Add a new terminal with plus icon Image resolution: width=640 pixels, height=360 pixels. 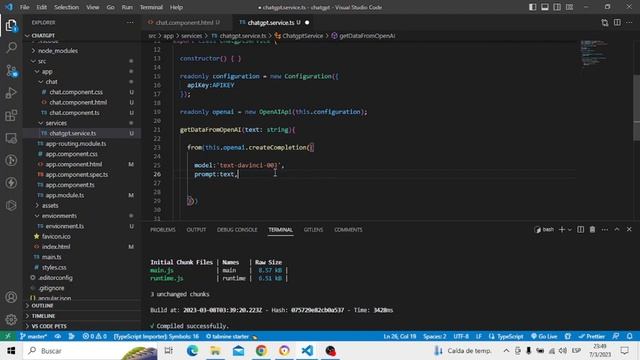pyautogui.click(x=562, y=230)
